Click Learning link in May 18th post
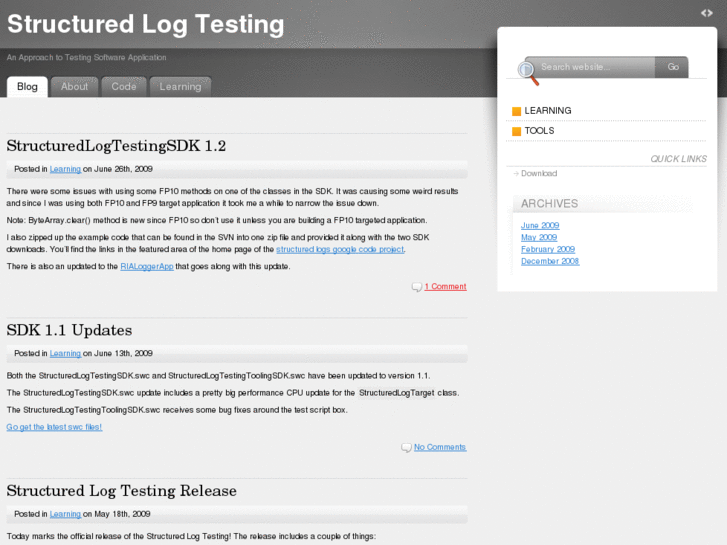 point(65,514)
